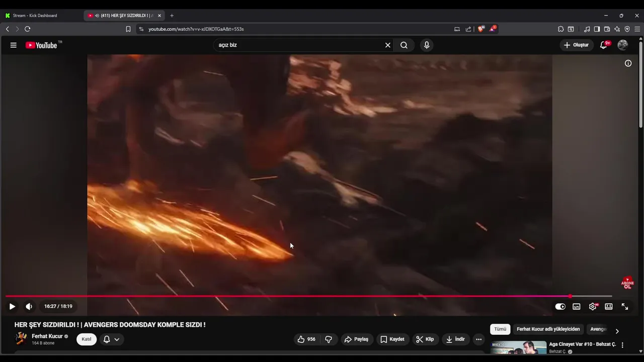This screenshot has width=644, height=362.
Task: Show video info card icon
Action: click(x=628, y=63)
